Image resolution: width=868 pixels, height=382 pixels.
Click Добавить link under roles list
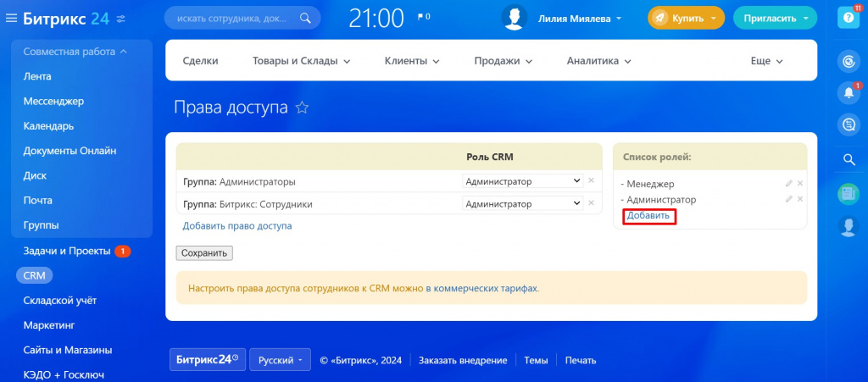point(648,216)
